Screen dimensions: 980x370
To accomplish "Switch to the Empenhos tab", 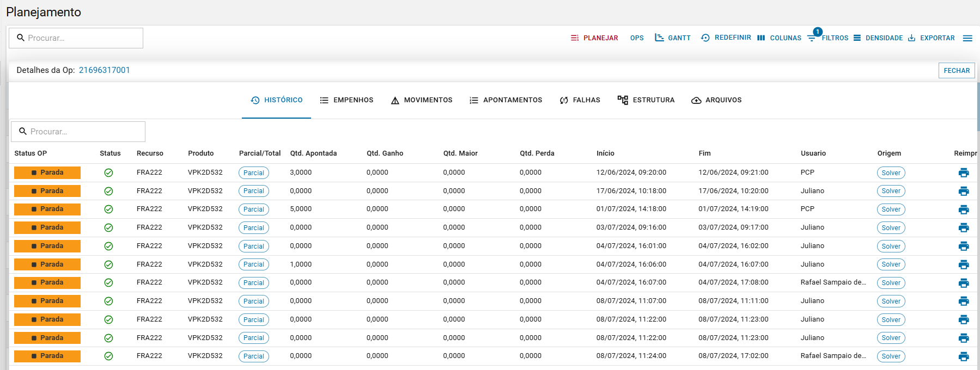I will [346, 100].
